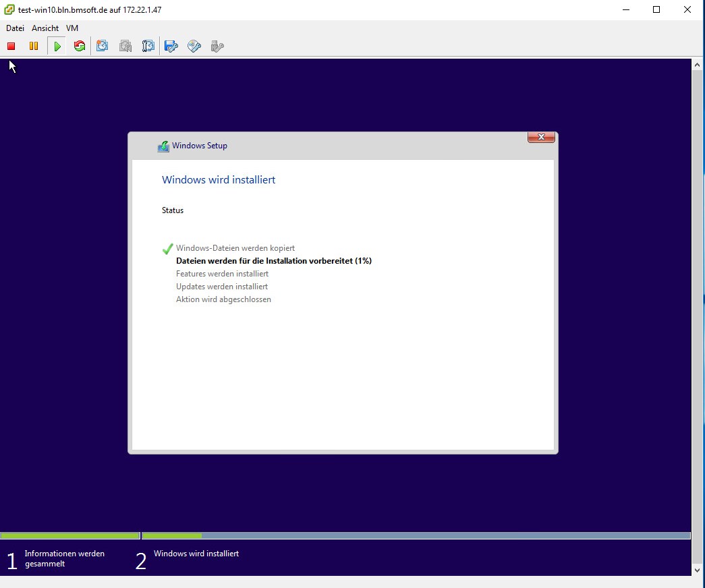
Task: Open the snapshot manager wrench-clock icon
Action: pyautogui.click(x=148, y=46)
